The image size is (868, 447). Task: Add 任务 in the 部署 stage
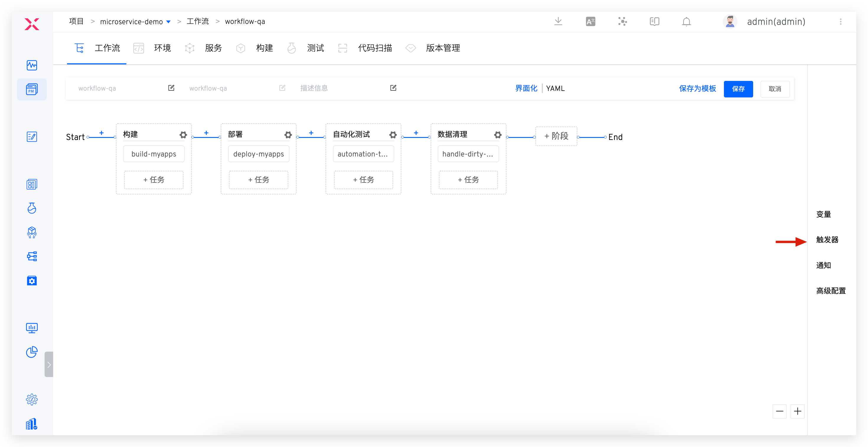point(258,180)
